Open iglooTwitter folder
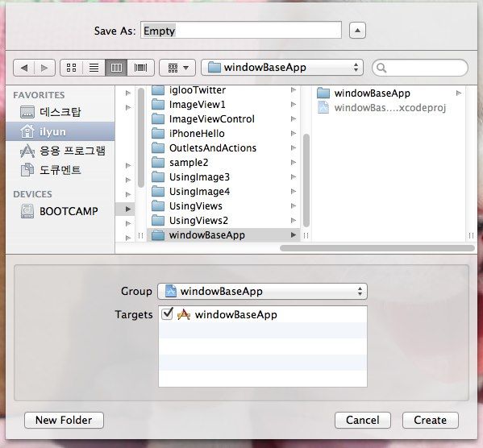The width and height of the screenshot is (483, 448). [223, 90]
